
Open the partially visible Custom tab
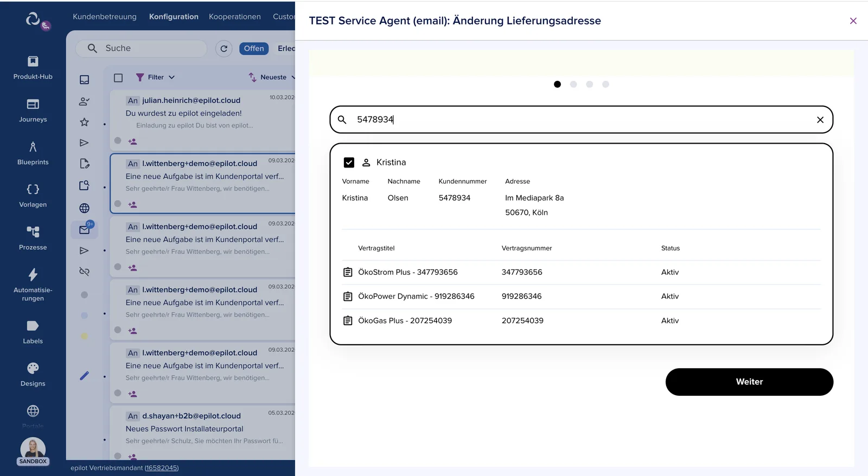284,17
